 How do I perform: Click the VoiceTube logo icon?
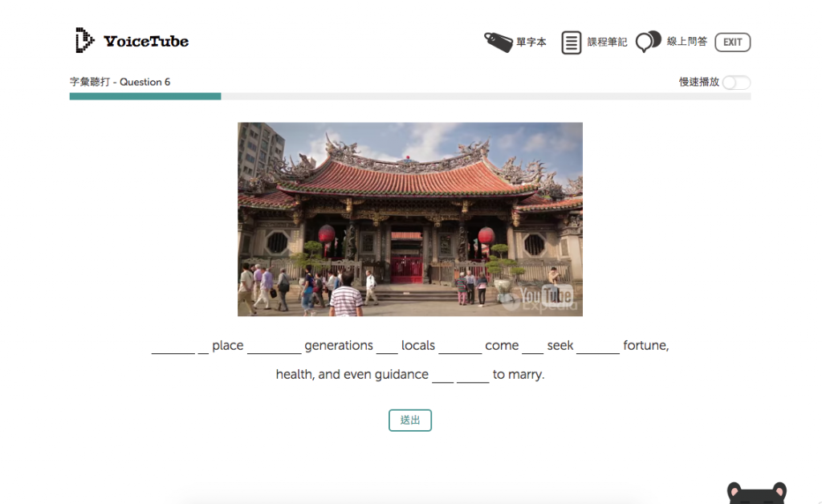coord(83,39)
